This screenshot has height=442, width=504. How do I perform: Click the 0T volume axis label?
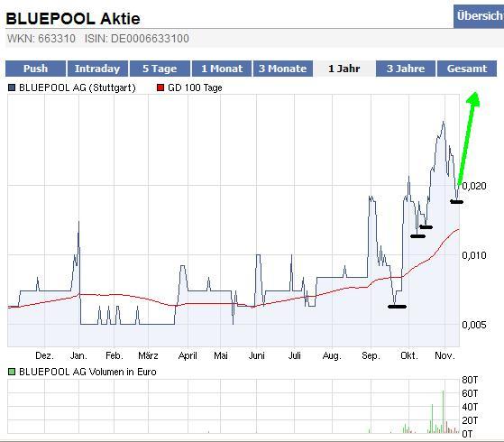467,434
